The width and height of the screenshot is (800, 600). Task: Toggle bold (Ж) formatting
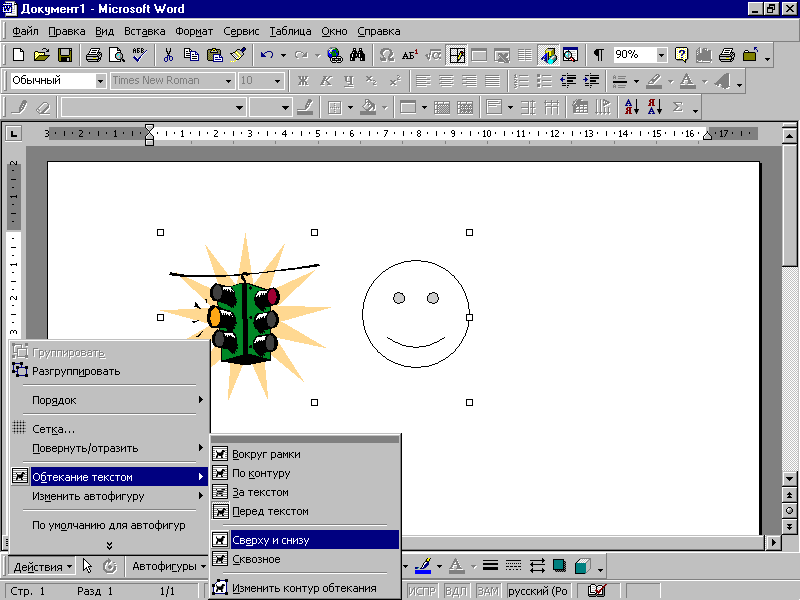click(x=303, y=81)
